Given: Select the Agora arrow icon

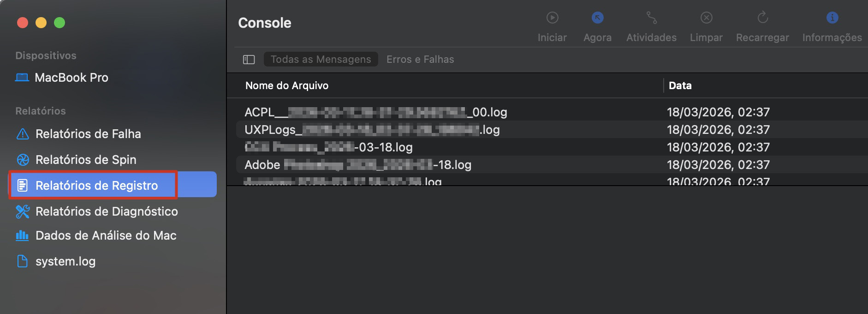Looking at the screenshot, I should point(597,18).
